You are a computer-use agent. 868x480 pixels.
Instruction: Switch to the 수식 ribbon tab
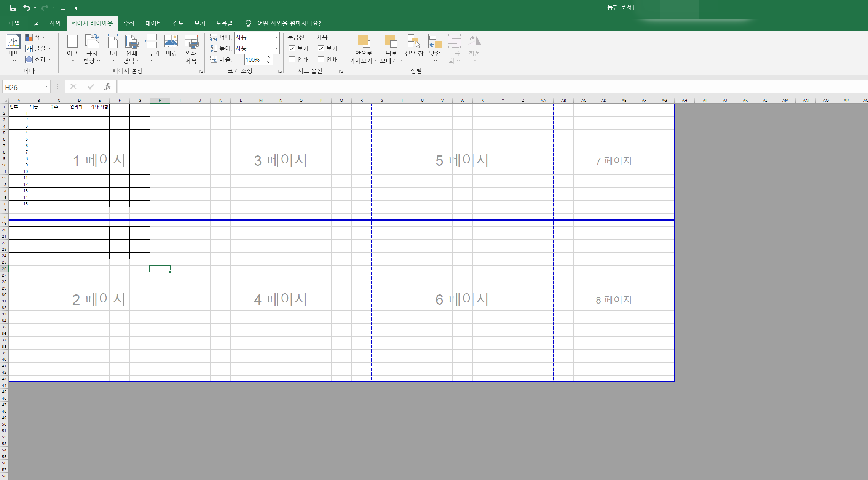point(129,23)
